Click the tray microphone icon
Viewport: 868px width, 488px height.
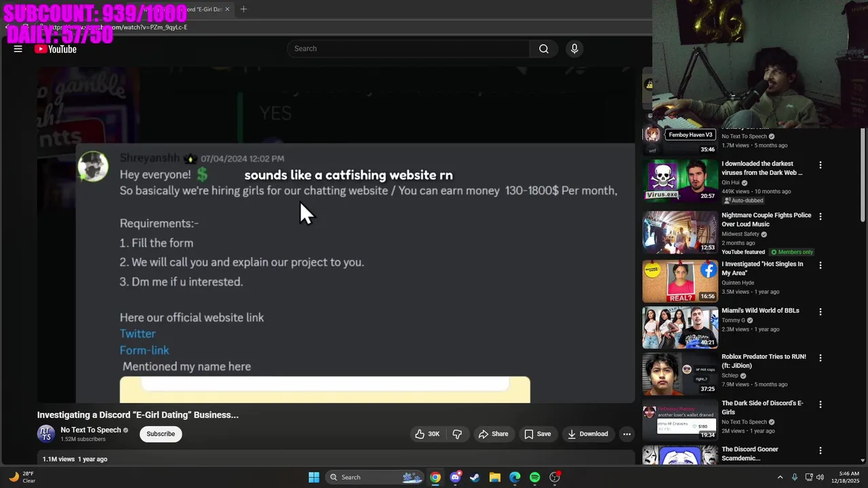tap(795, 477)
